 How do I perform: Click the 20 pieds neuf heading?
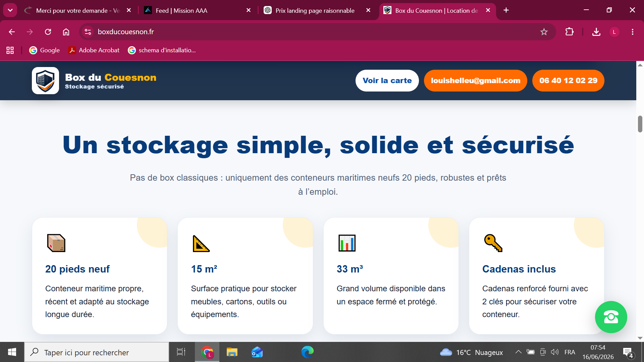[77, 269]
